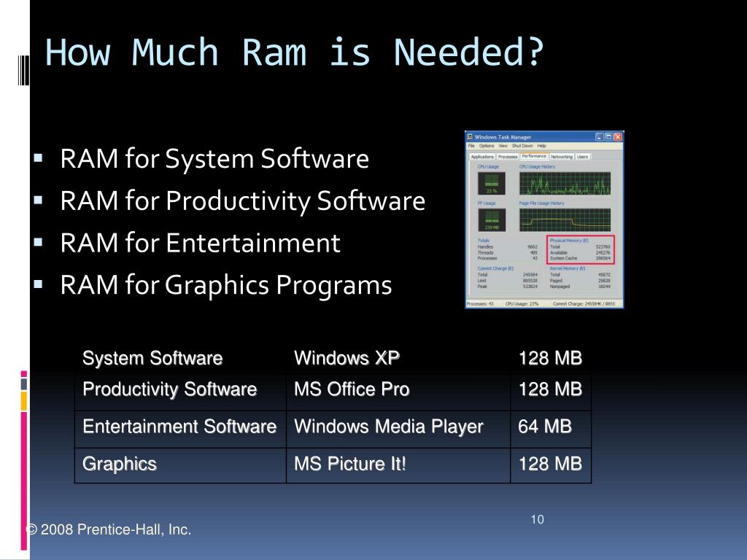Click the Totals heading in Task Manager
The image size is (747, 560).
coord(484,241)
